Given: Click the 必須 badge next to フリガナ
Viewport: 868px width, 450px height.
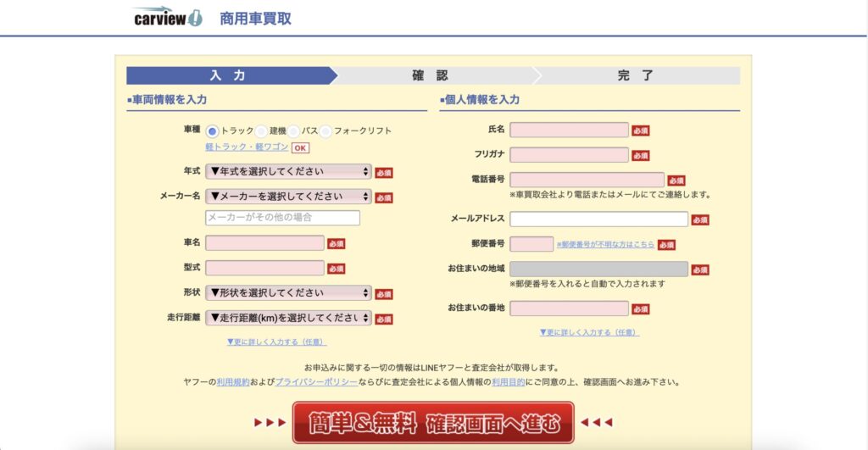Looking at the screenshot, I should (x=641, y=156).
